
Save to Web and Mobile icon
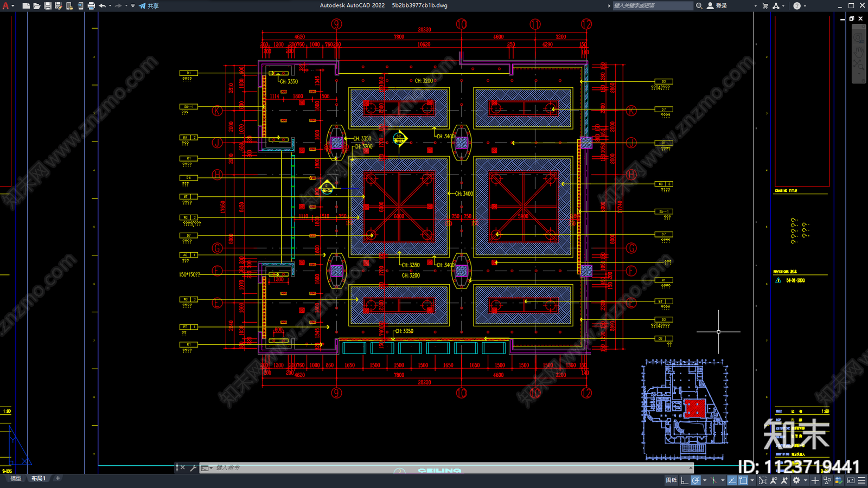(80, 5)
